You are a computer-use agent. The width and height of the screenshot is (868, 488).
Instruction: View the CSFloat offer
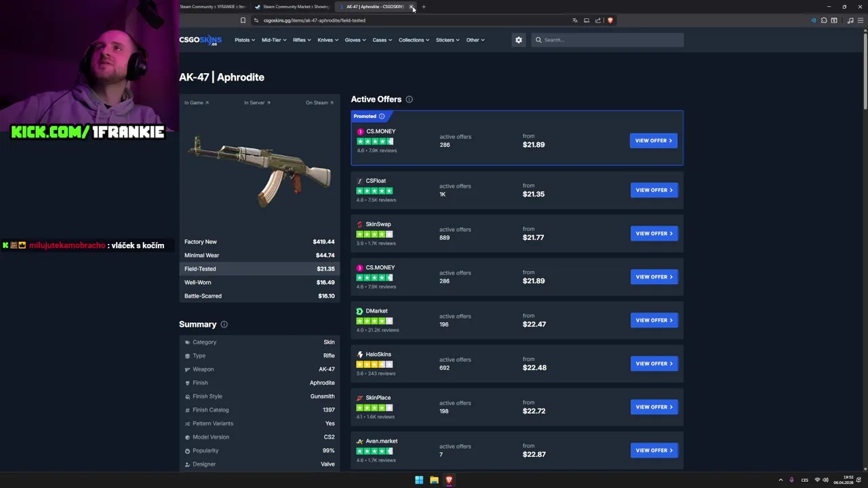(654, 190)
